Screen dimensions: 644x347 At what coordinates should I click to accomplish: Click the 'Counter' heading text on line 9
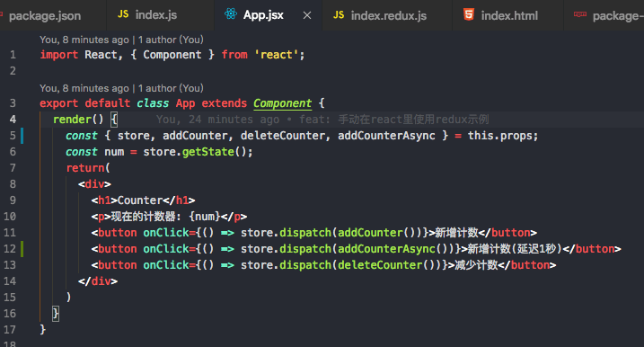140,200
